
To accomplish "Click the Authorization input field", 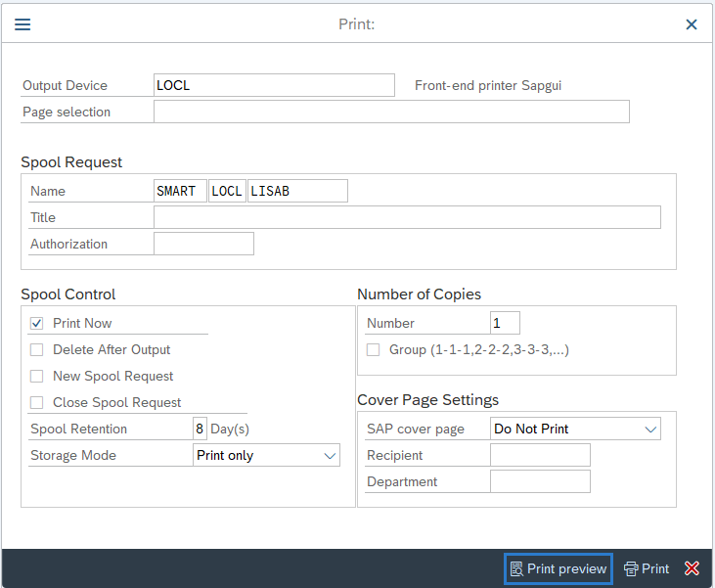I will coord(203,244).
